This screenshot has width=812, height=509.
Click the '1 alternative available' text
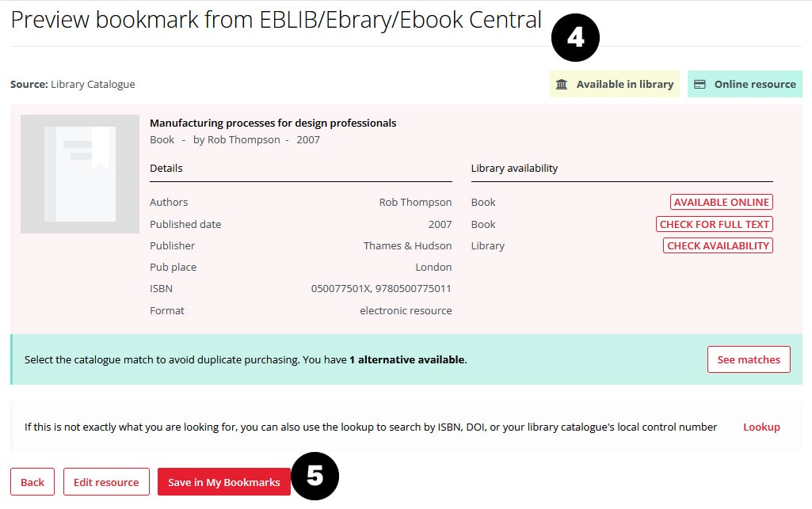406,359
